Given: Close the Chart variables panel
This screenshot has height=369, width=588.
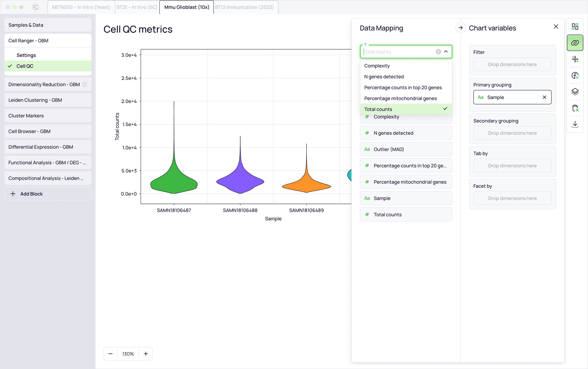Looking at the screenshot, I should 556,27.
